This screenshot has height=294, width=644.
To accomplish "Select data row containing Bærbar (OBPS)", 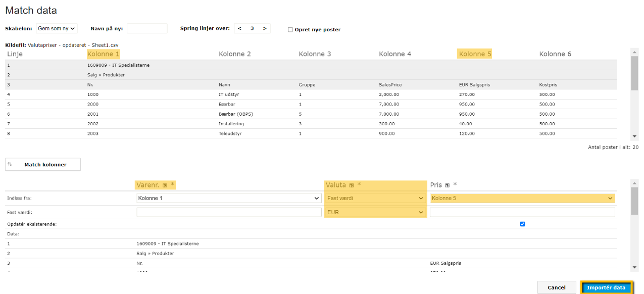I will (x=202, y=114).
